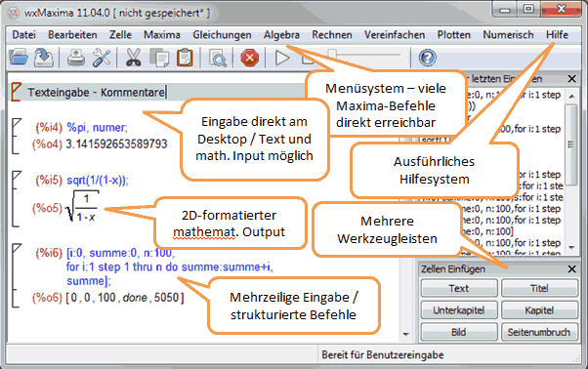
Task: Click the (%i6) input label
Action: click(x=49, y=253)
